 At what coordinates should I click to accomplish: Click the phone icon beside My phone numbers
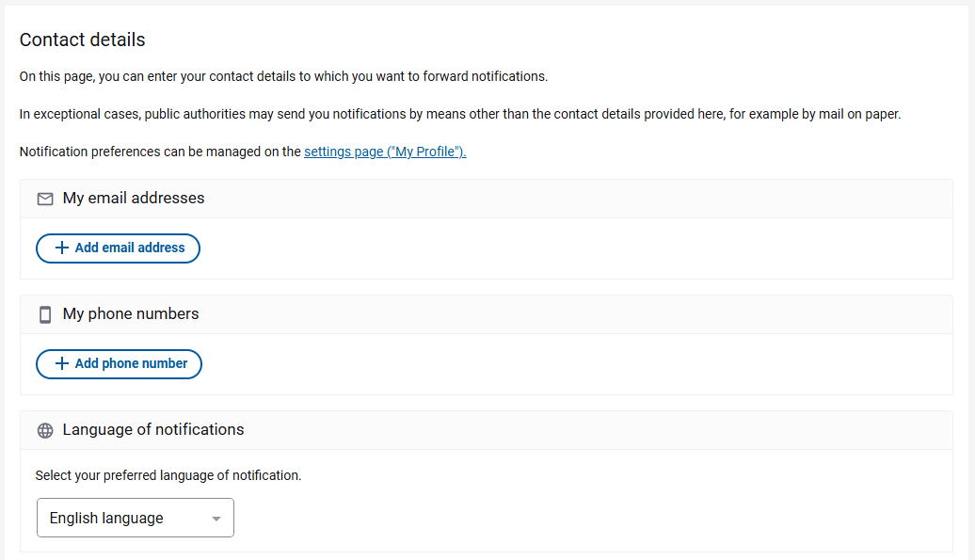coord(45,314)
